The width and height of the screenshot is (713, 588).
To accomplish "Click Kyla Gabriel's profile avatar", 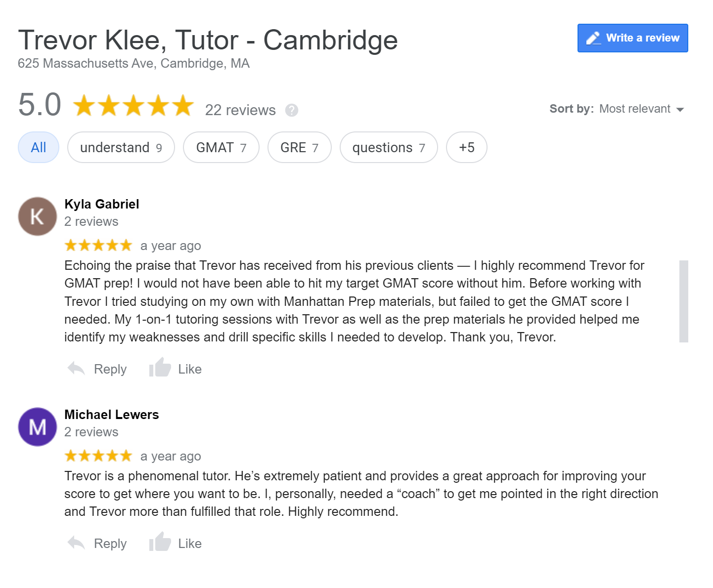I will [x=38, y=216].
